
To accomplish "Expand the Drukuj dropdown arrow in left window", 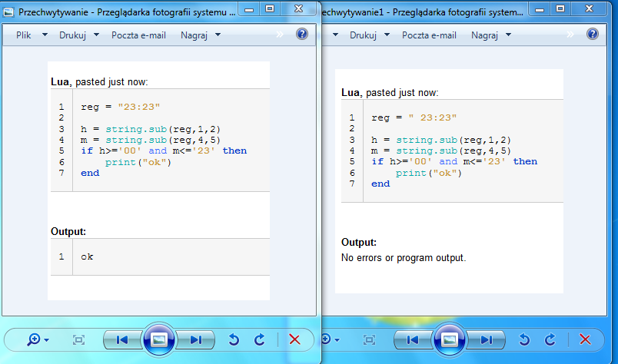I will [x=97, y=35].
